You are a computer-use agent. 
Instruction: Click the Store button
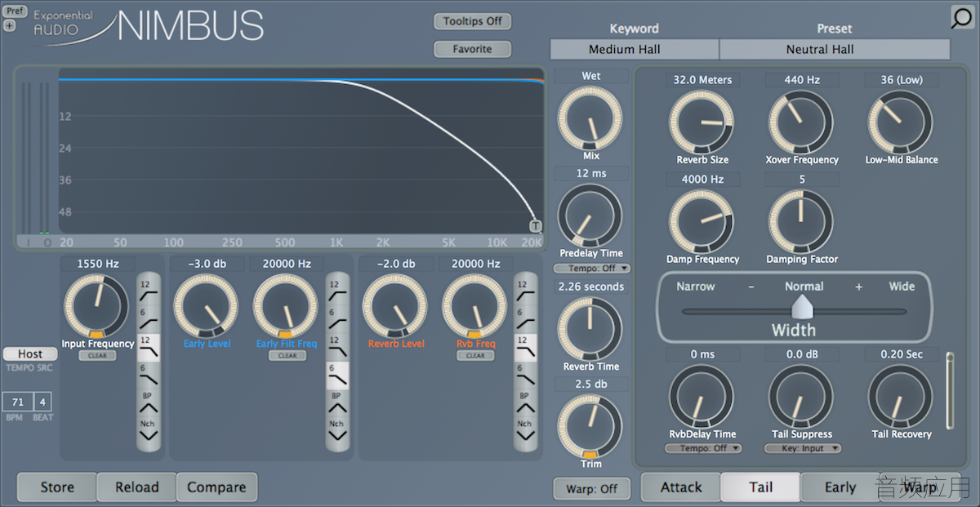click(57, 487)
